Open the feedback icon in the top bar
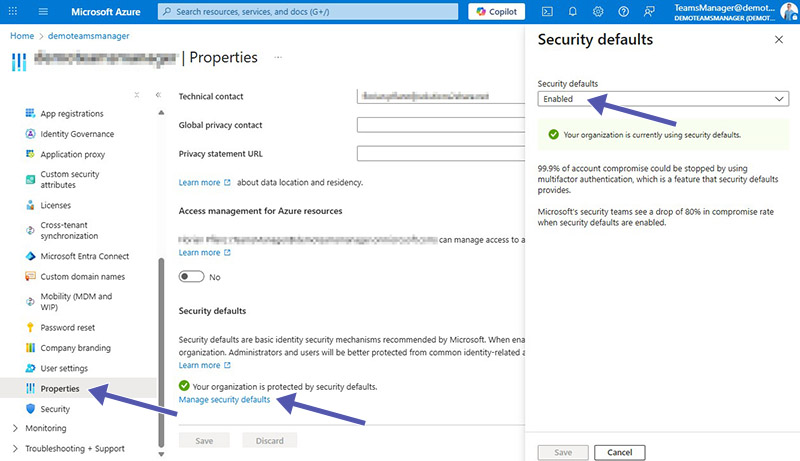800x461 pixels. (649, 11)
